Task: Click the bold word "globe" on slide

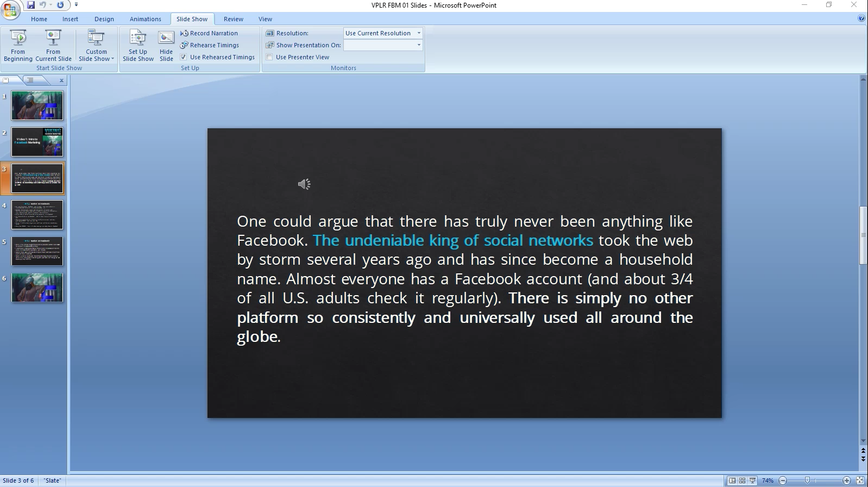Action: (257, 336)
